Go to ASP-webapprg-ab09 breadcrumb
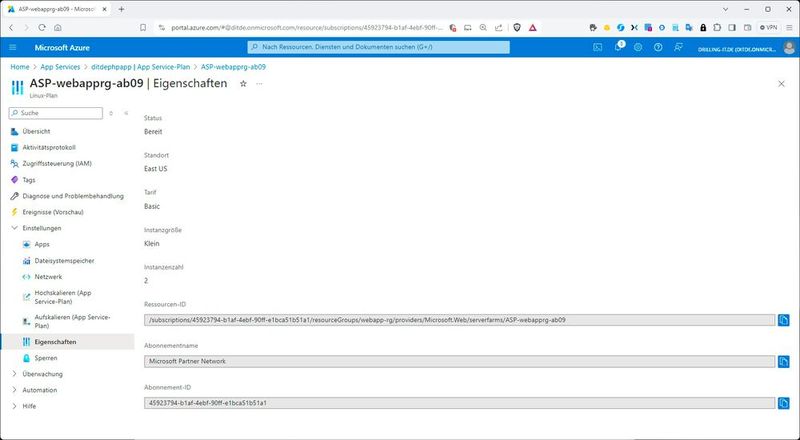 [x=233, y=67]
